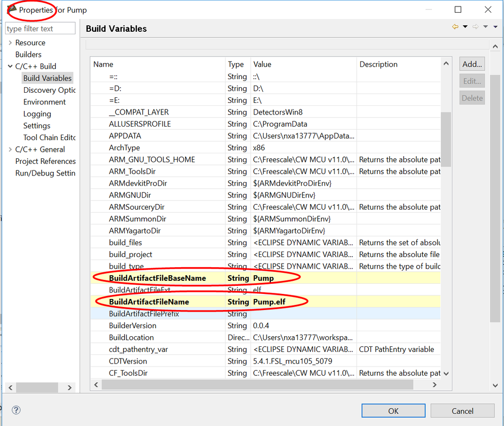Open the Environment page

[44, 102]
